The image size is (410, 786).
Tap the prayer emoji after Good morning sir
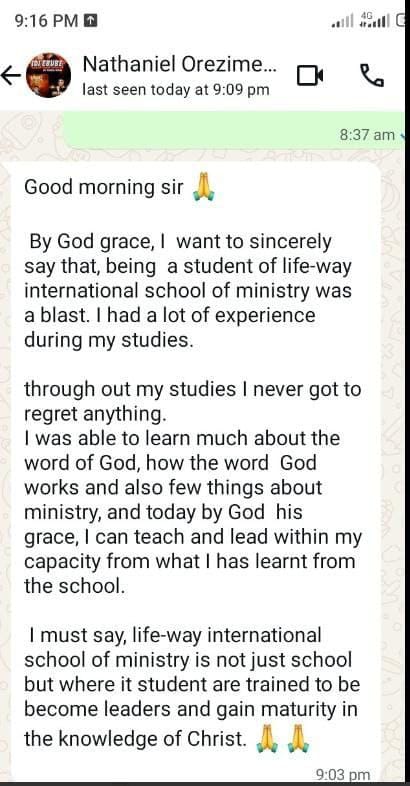[203, 187]
